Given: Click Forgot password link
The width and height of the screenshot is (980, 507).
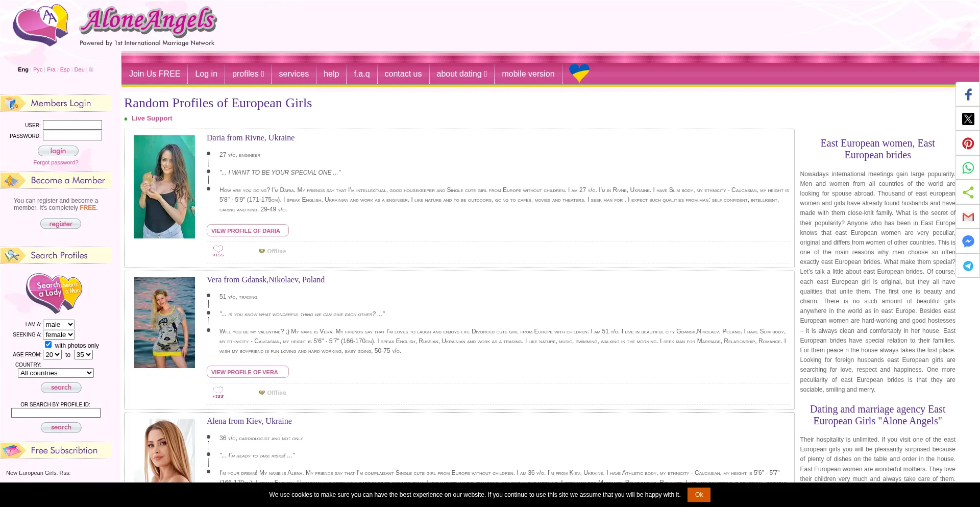Looking at the screenshot, I should coord(56,162).
